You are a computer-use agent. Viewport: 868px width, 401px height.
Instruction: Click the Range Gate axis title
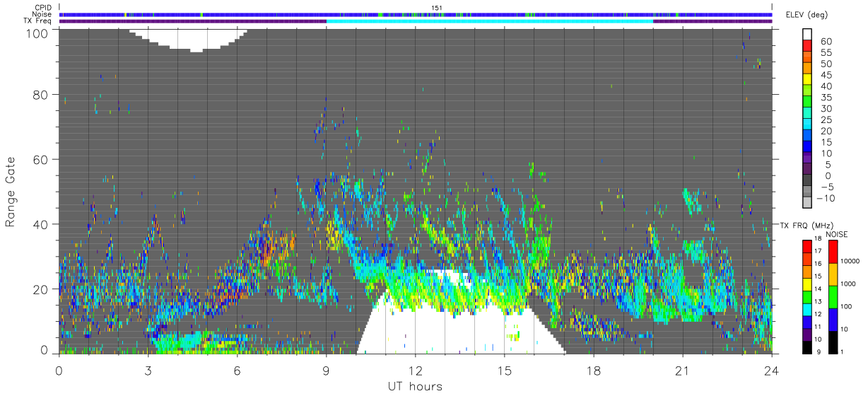point(11,192)
